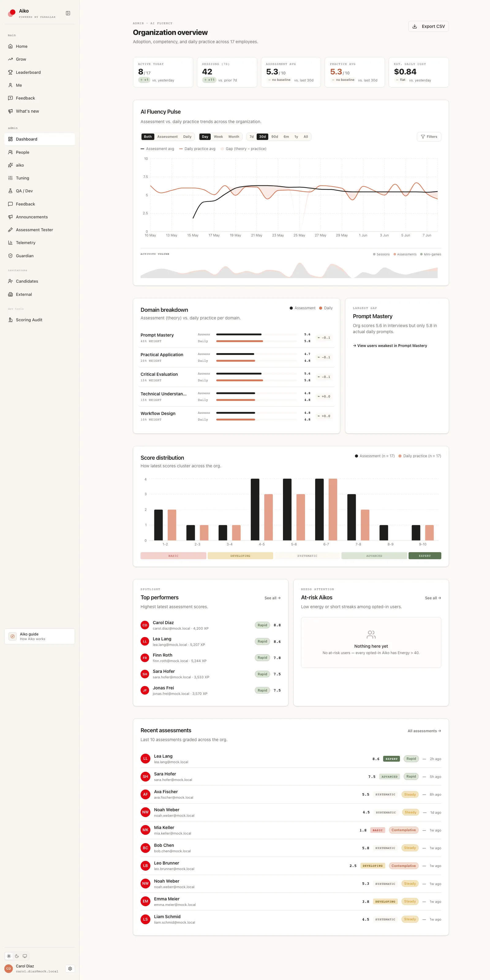Click Lea Lang's EXPERT badge
This screenshot has width=490, height=980.
click(391, 759)
